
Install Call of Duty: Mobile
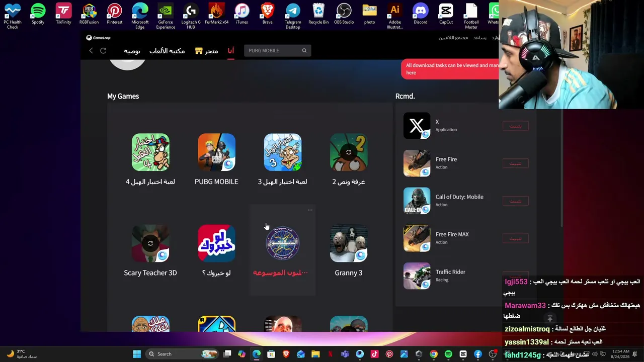[516, 201]
